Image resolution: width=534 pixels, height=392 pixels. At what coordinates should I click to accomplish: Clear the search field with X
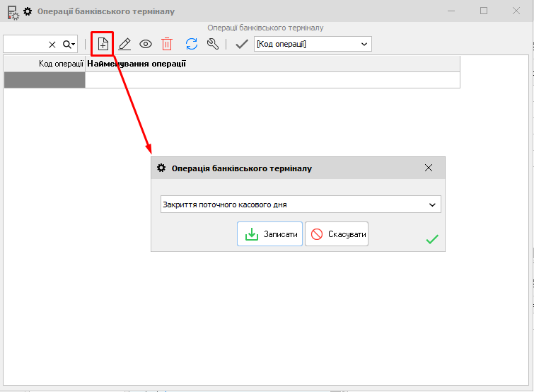(52, 44)
